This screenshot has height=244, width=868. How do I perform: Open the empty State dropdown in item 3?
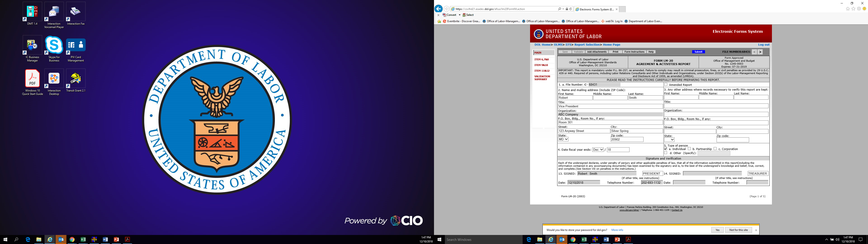point(669,140)
